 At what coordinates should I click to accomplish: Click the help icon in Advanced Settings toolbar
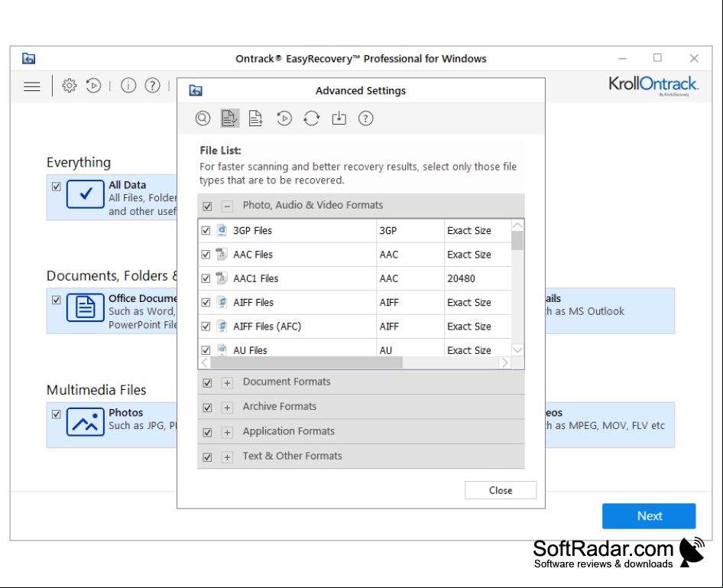(365, 119)
